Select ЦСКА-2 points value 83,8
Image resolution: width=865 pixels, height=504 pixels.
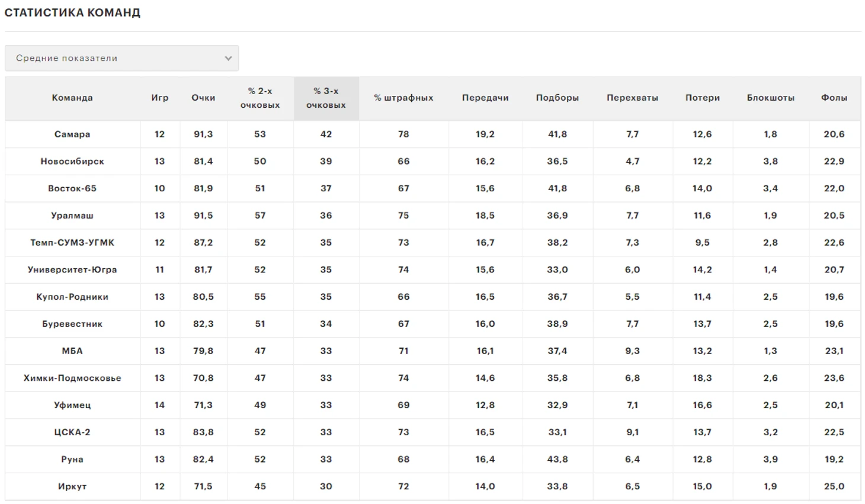click(203, 432)
